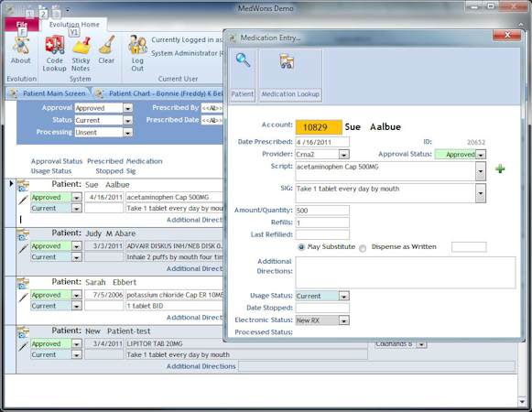Click green plus icon beside Script
The width and height of the screenshot is (532, 412).
pyautogui.click(x=500, y=168)
